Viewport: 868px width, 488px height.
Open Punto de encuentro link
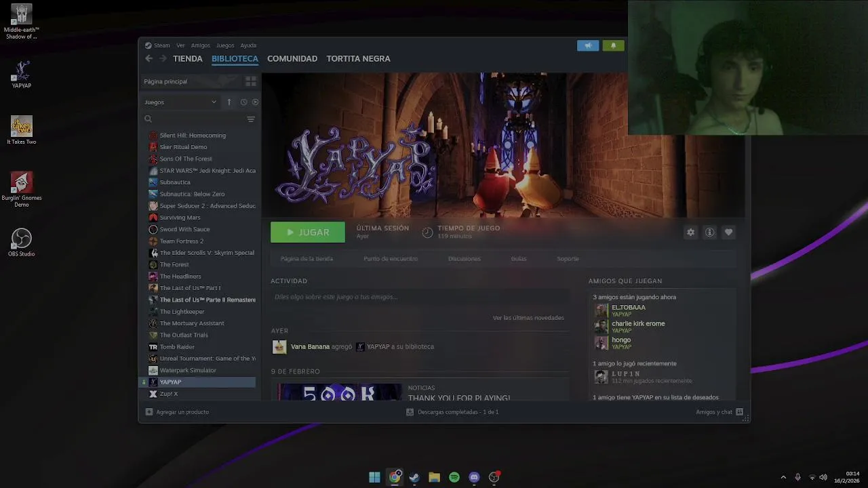[391, 259]
